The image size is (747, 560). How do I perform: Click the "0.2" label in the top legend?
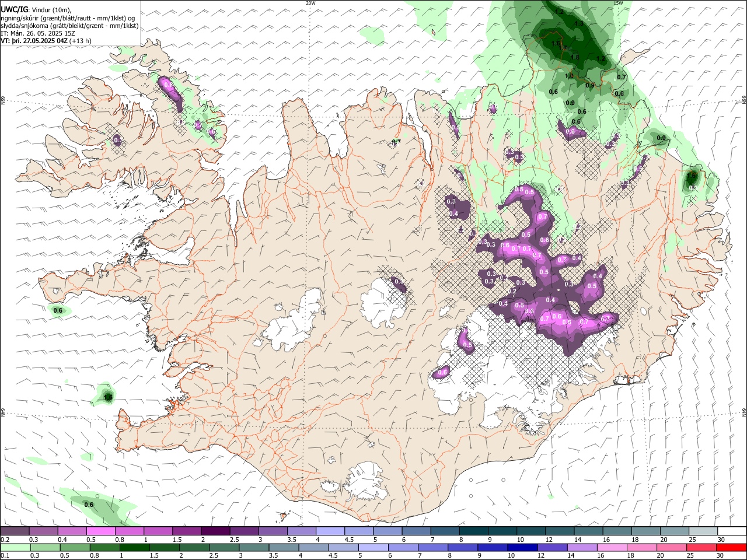(x=5, y=540)
